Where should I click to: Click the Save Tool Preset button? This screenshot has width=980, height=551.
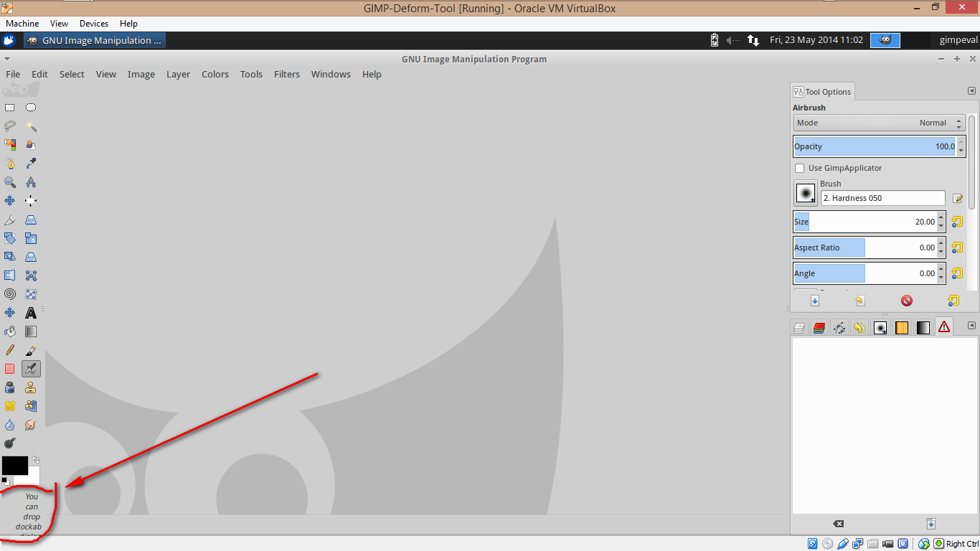pos(815,301)
